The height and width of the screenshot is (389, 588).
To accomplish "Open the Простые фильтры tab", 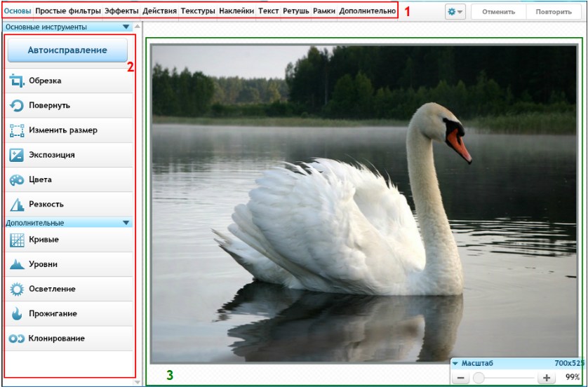I will click(68, 11).
